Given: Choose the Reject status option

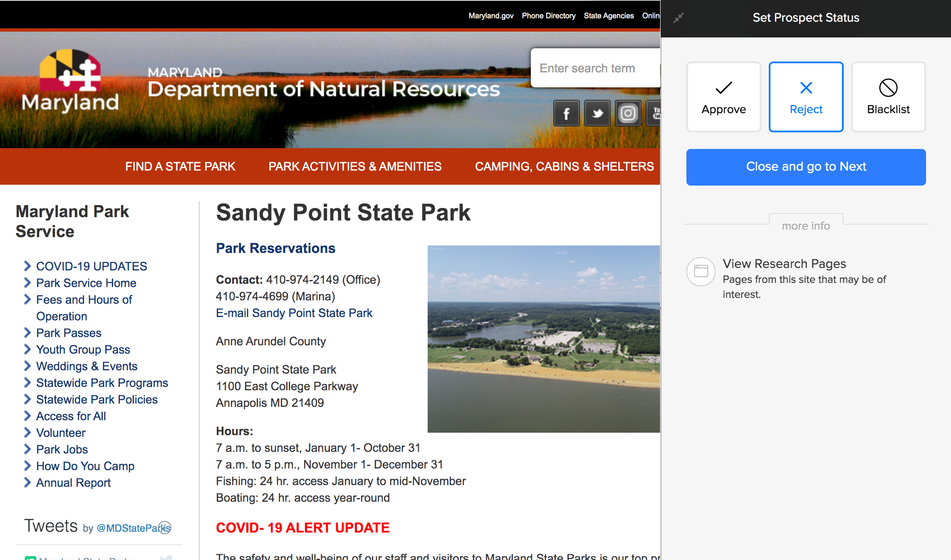Looking at the screenshot, I should point(806,97).
